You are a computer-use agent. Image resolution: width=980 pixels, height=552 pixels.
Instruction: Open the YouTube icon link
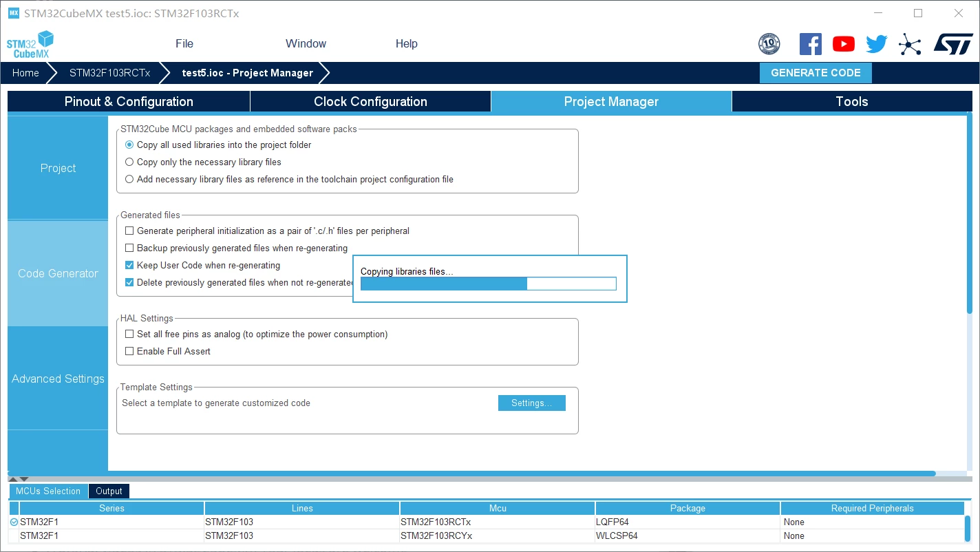pyautogui.click(x=843, y=44)
